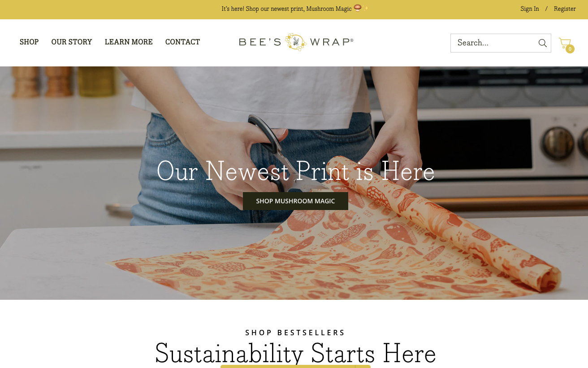Click the Sign In link
Viewport: 588px width, 368px height.
pyautogui.click(x=530, y=9)
